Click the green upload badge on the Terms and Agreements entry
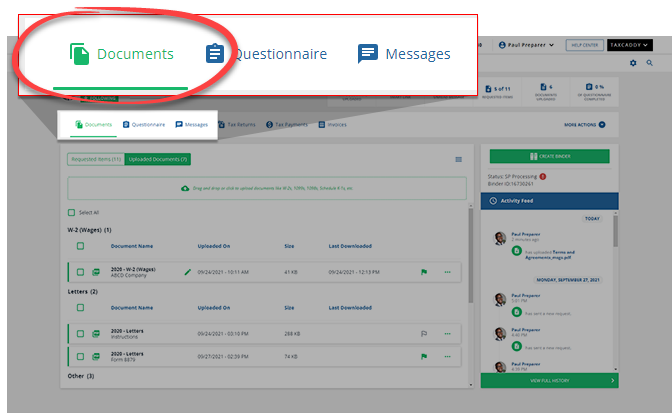The height and width of the screenshot is (413, 672). coord(517,251)
